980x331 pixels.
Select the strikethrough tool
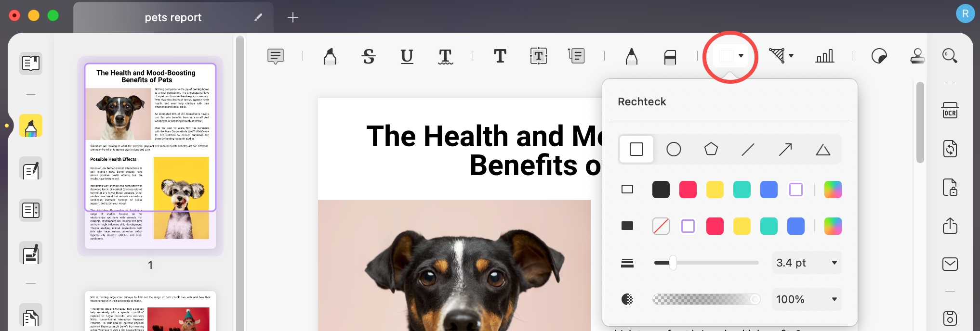[369, 56]
